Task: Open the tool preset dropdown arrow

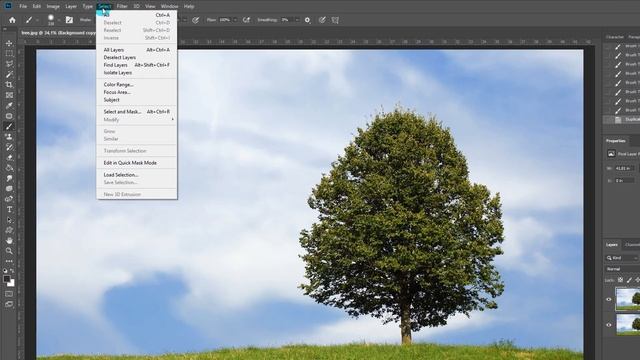Action: coord(37,20)
